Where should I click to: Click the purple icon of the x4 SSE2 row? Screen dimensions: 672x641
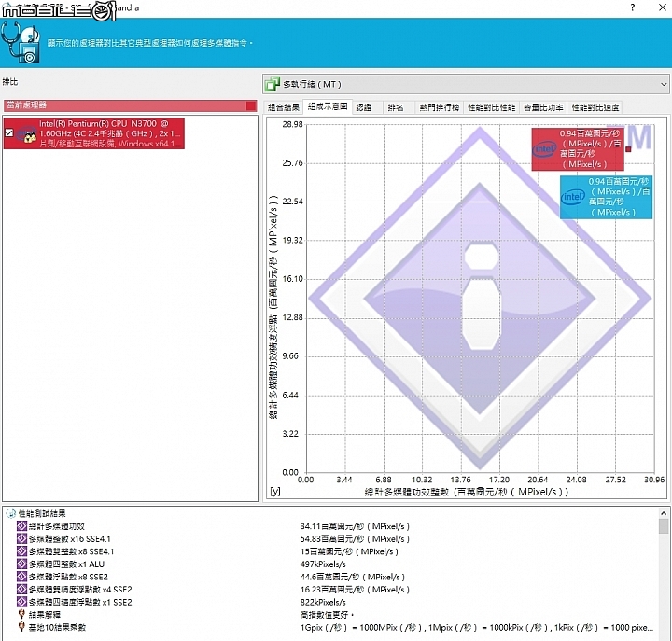click(21, 589)
